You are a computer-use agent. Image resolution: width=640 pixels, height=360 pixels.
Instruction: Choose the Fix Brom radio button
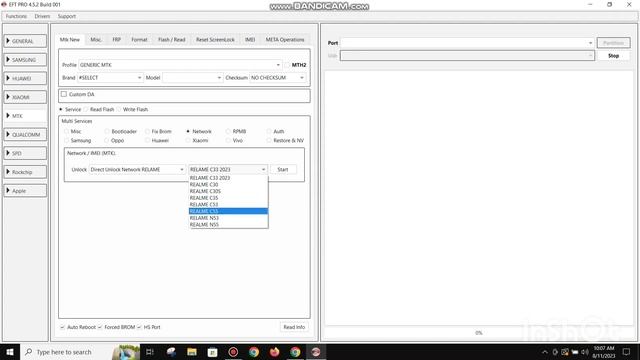pyautogui.click(x=147, y=131)
